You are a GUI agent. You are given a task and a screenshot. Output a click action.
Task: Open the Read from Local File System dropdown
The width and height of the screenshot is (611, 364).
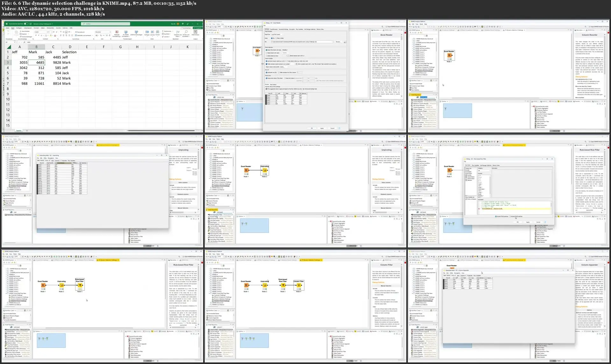click(277, 34)
